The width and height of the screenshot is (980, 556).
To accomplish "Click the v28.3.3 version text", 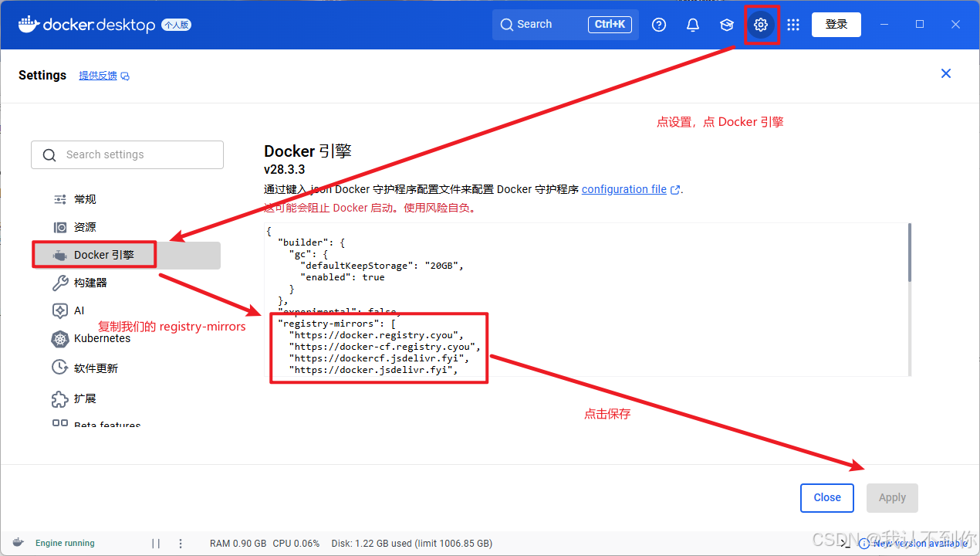I will pos(285,169).
